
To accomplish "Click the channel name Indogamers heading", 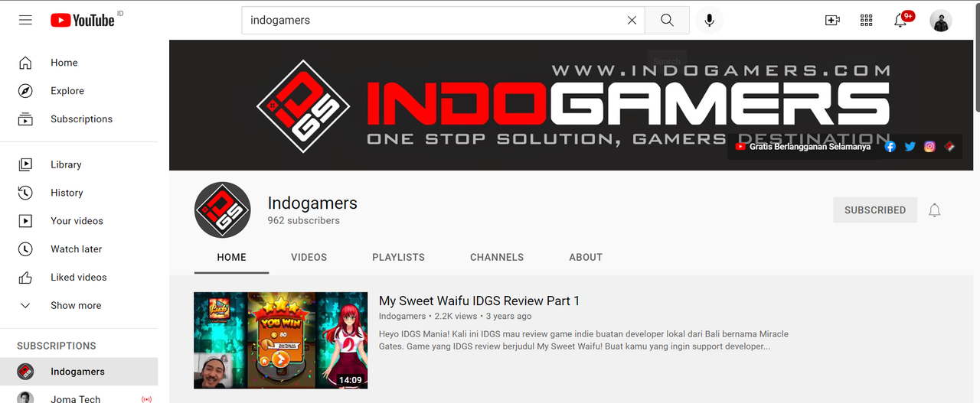I will [312, 203].
